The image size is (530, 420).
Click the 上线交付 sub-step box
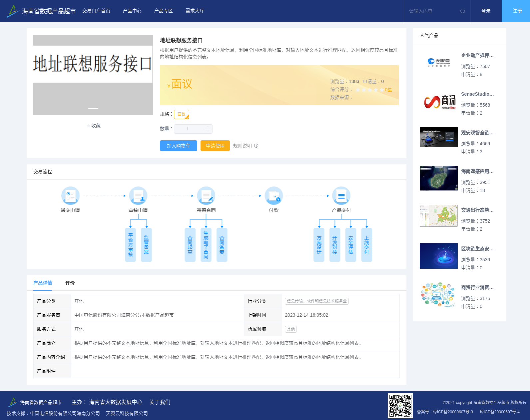367,245
